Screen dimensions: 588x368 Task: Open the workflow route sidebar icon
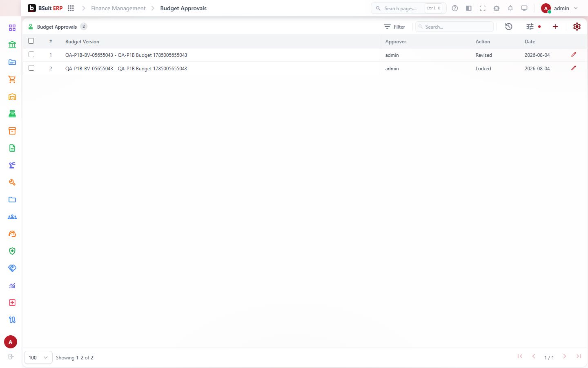pos(12,320)
